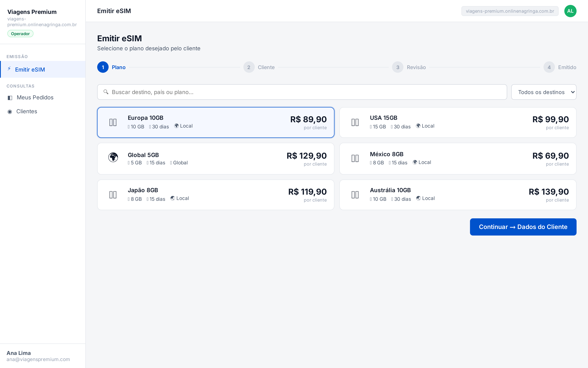The image size is (588, 368).
Task: Click the Operador role badge
Action: pos(20,34)
